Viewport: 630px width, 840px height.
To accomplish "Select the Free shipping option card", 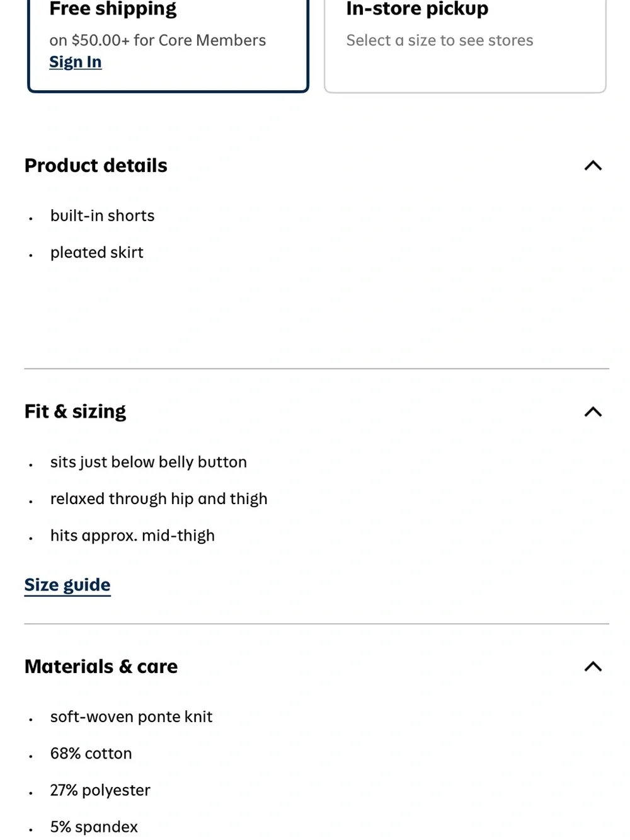I will 168,44.
